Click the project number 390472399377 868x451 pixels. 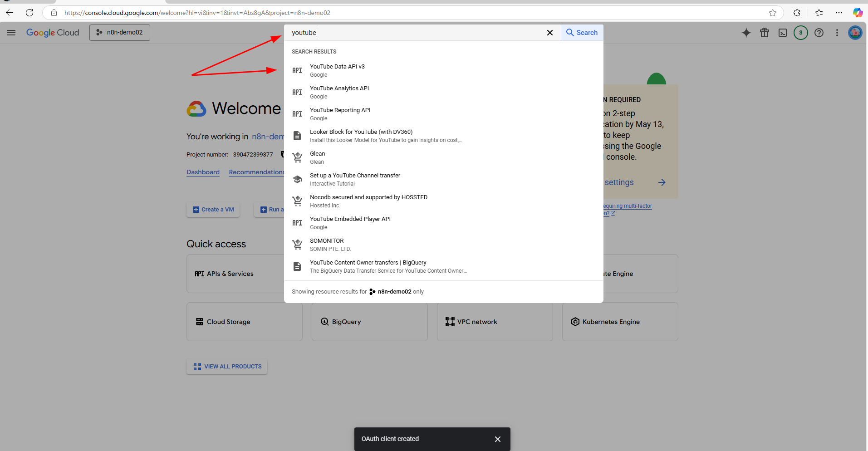253,155
